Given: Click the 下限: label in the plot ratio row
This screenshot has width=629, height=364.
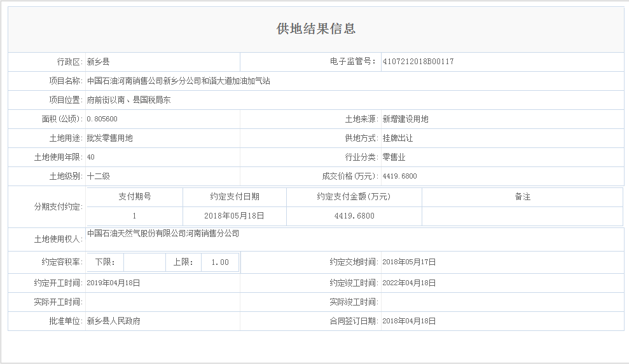Looking at the screenshot, I should [105, 262].
